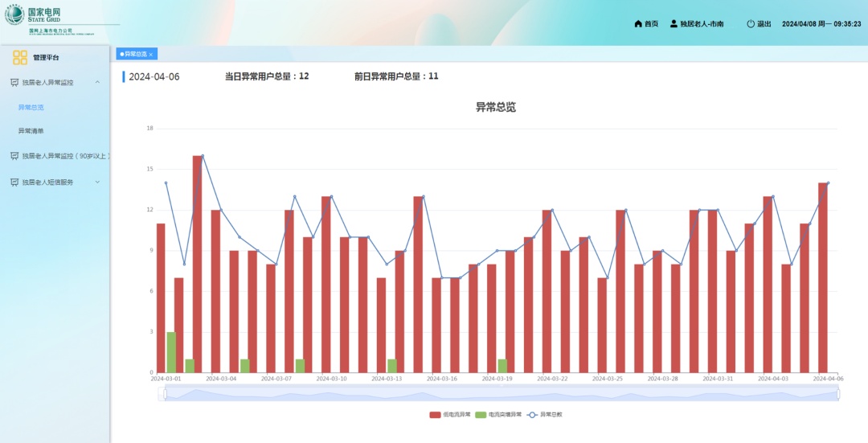Viewport: 868px width, 443px height.
Task: Collapse the 独居老人异常监控 menu chevron
Action: point(97,82)
